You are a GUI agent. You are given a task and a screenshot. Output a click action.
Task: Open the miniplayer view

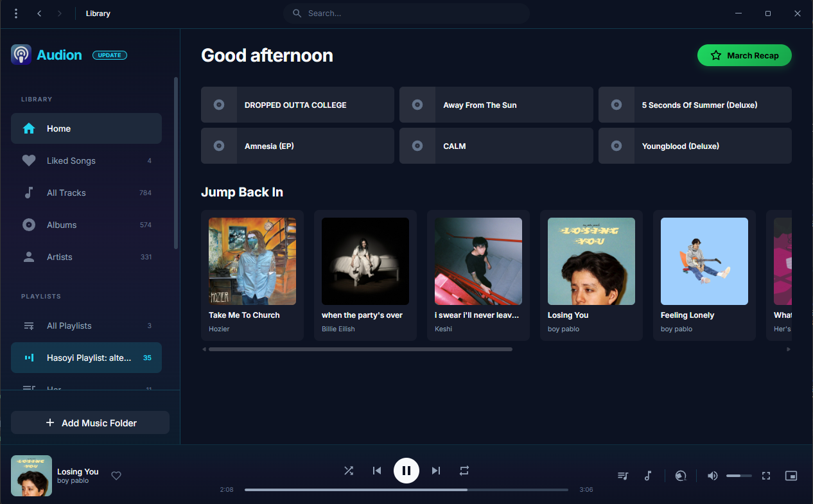pos(791,476)
